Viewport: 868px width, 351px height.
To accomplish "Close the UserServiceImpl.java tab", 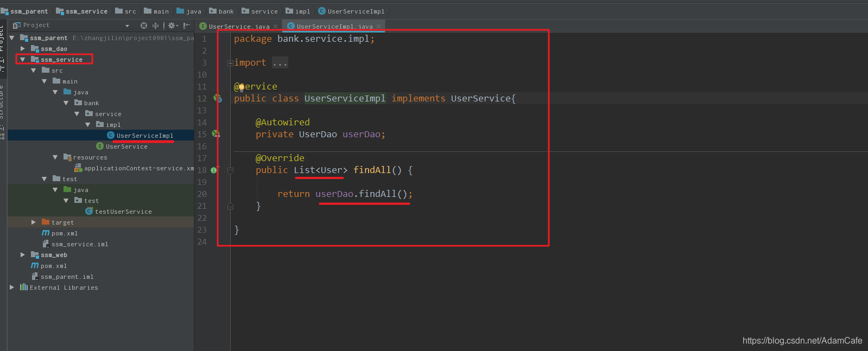I will (x=379, y=26).
